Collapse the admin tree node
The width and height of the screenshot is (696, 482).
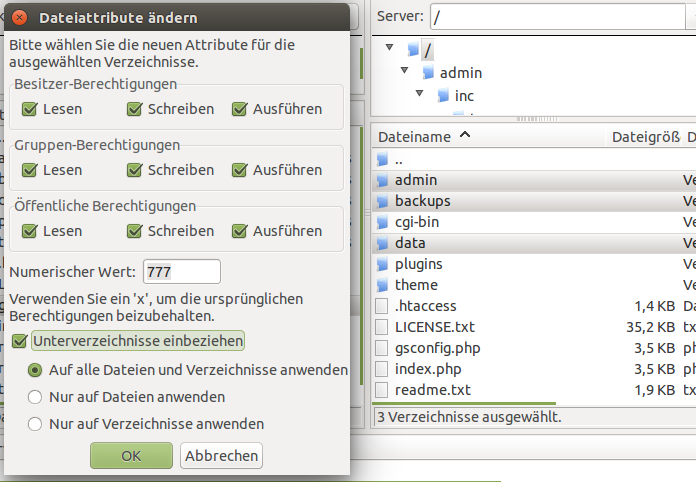coord(404,70)
